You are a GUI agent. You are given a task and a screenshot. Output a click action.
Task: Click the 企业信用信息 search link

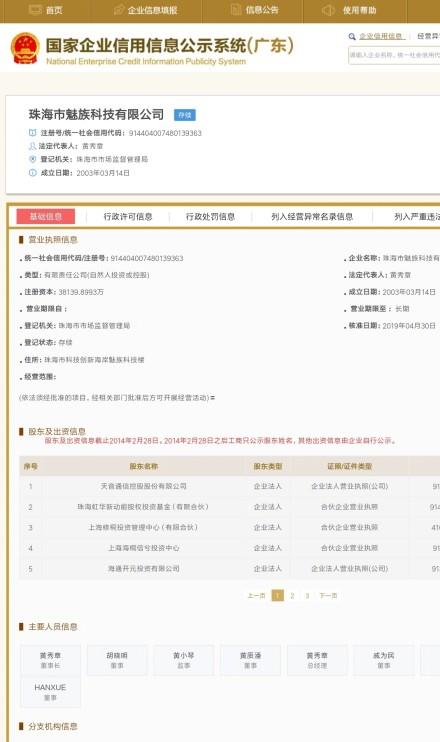(x=381, y=36)
